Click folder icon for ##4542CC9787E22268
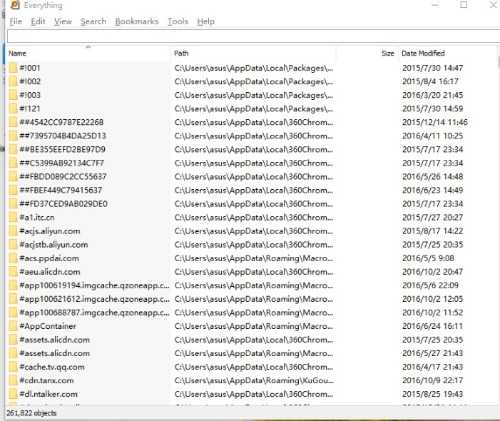 pos(13,122)
